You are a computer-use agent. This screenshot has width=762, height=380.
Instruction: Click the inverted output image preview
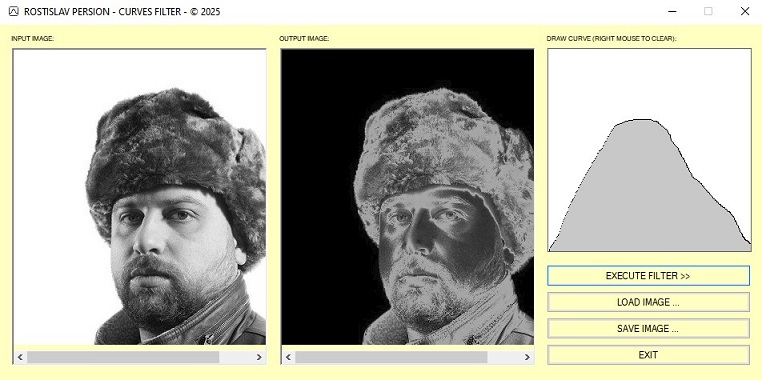[x=408, y=197]
